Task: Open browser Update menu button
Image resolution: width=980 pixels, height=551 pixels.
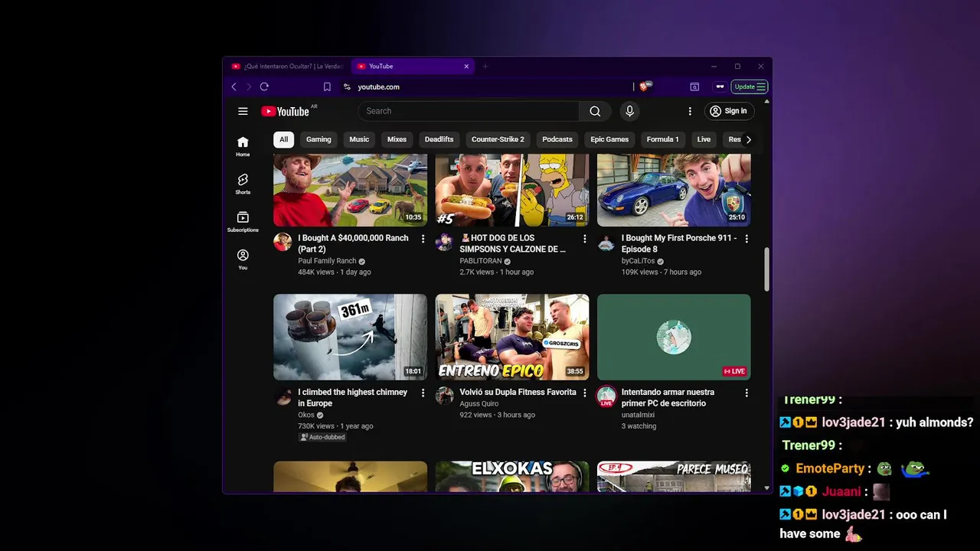Action: point(750,86)
